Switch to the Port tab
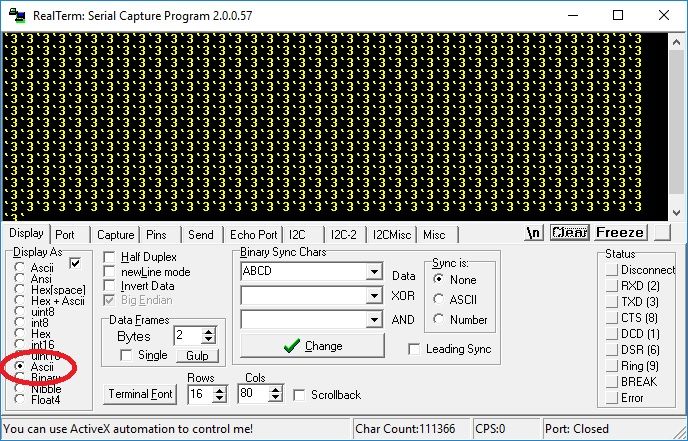Screen dimensions: 688x441 point(65,235)
